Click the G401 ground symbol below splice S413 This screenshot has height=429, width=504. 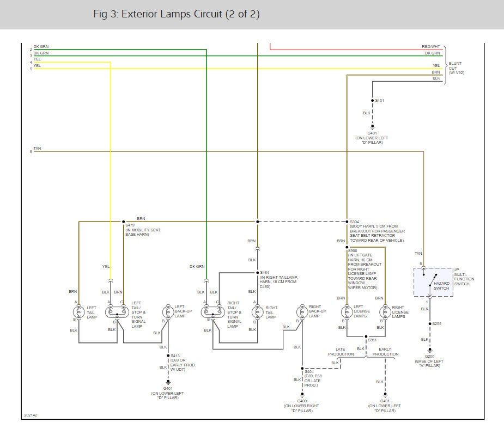click(168, 382)
